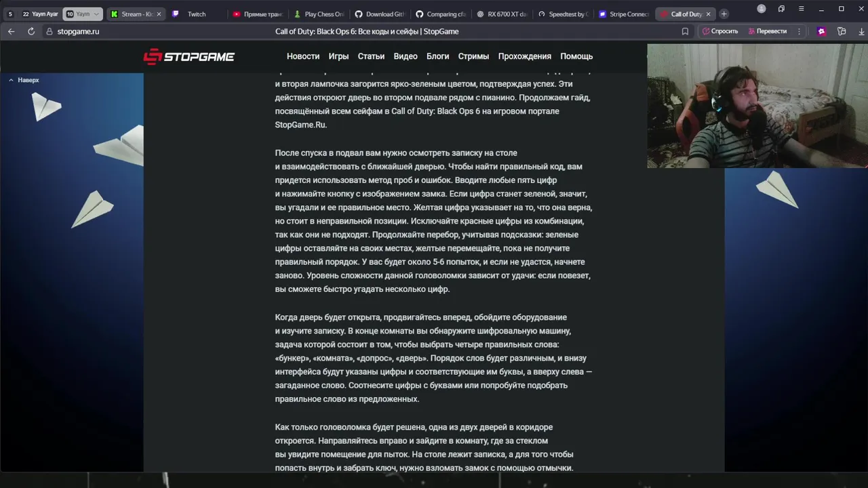
Task: Add a new tab with the plus button
Action: [724, 14]
